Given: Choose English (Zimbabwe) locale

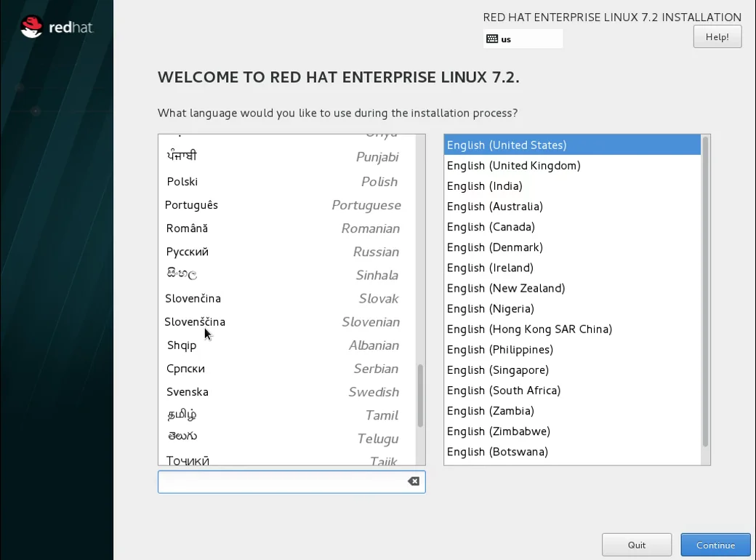Looking at the screenshot, I should [x=572, y=431].
